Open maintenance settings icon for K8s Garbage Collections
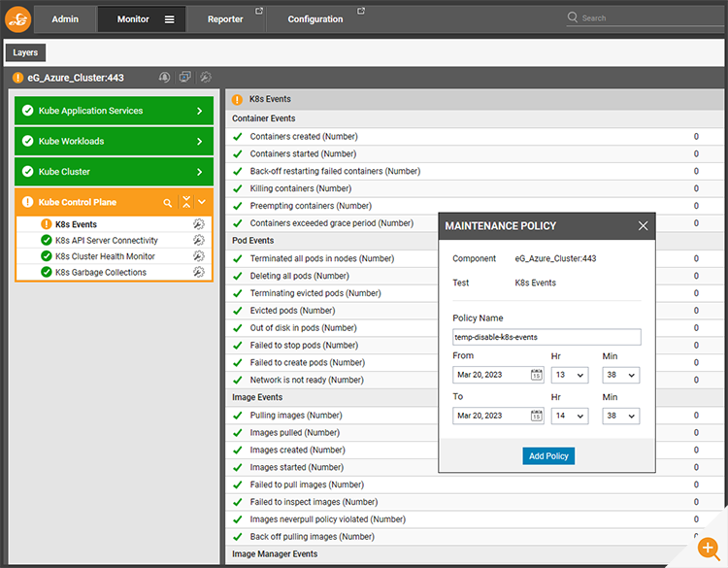The height and width of the screenshot is (568, 728). coord(199,272)
